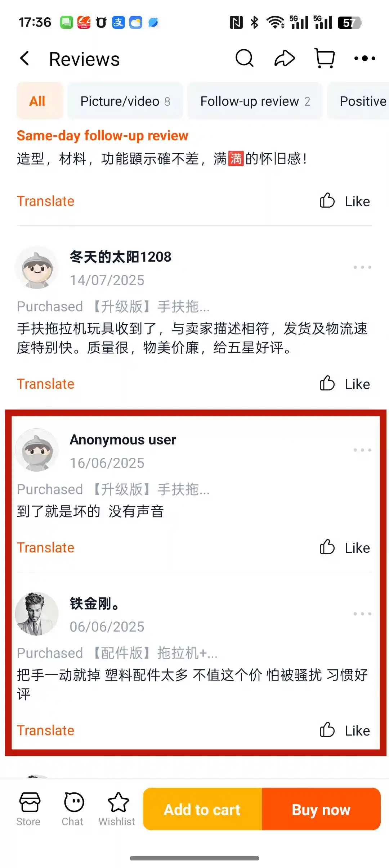Like the review by 冬天的太阳1208

coord(345,384)
